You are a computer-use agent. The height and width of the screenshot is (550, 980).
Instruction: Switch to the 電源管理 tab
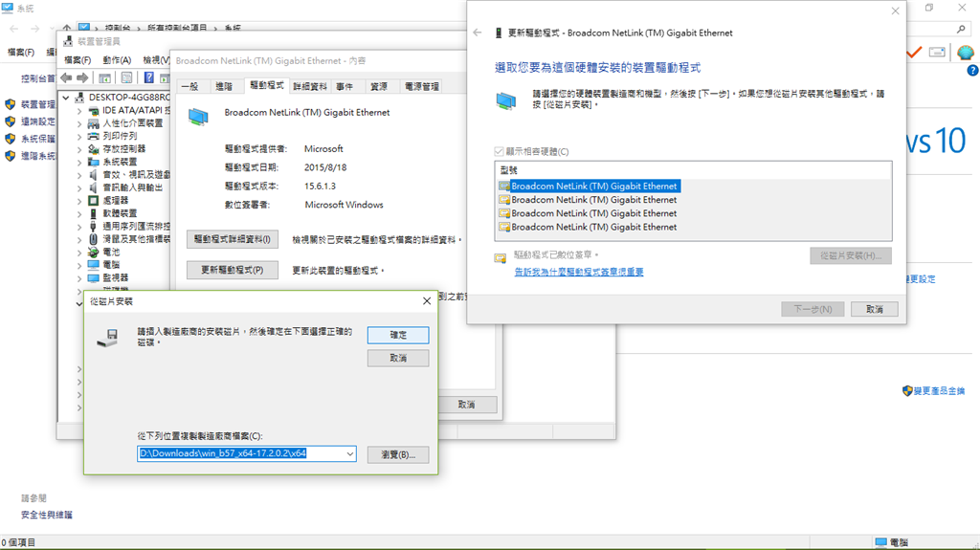pyautogui.click(x=422, y=87)
